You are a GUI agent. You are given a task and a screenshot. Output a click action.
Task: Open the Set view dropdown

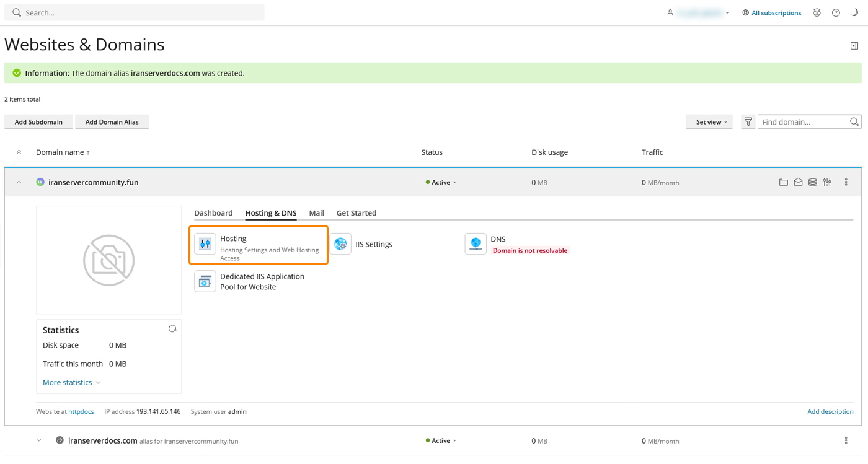(x=709, y=122)
